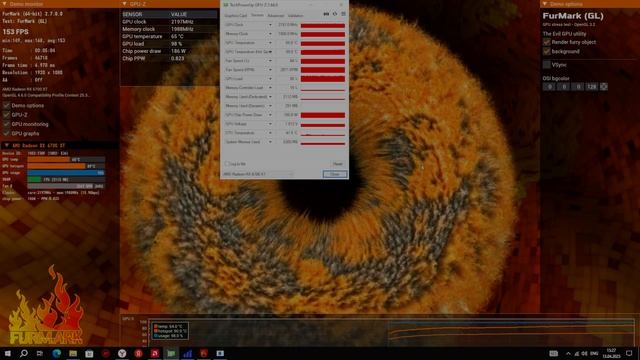Click the GPU usage blue bar

point(66,173)
